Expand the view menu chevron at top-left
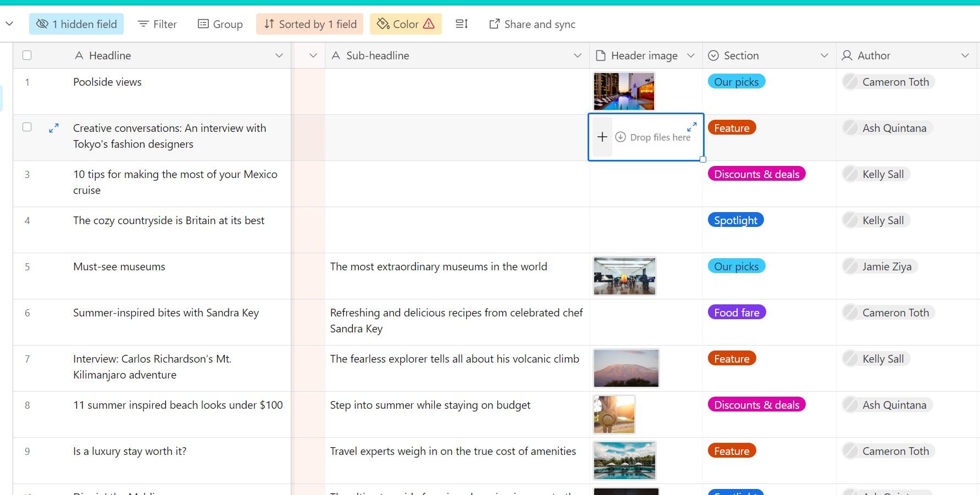The image size is (980, 495). pos(9,24)
